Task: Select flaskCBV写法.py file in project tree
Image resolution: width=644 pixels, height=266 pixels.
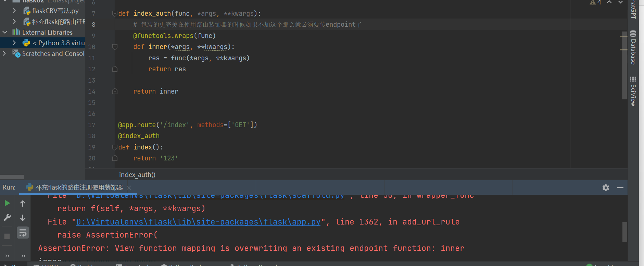Action: [x=51, y=11]
